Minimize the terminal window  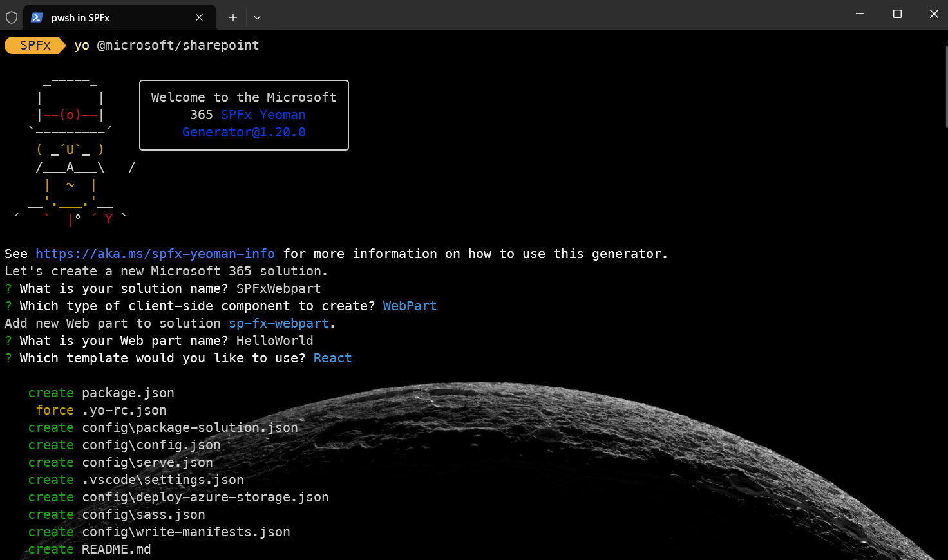pyautogui.click(x=860, y=14)
